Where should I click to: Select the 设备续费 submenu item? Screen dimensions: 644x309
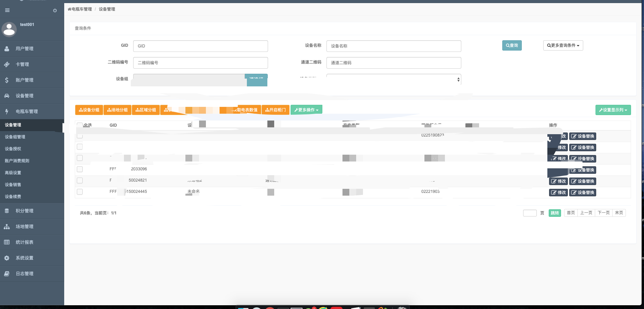coord(32,197)
